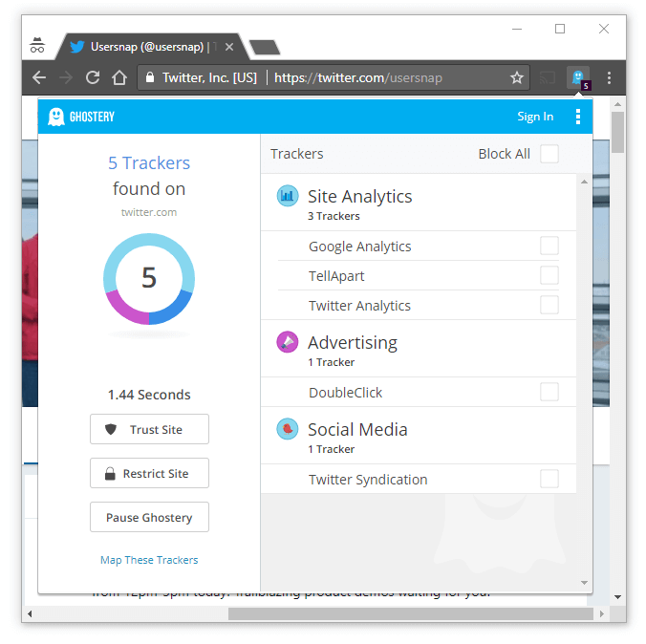Toggle Twitter Analytics tracker checkbox
Image resolution: width=646 pixels, height=644 pixels.
point(549,306)
